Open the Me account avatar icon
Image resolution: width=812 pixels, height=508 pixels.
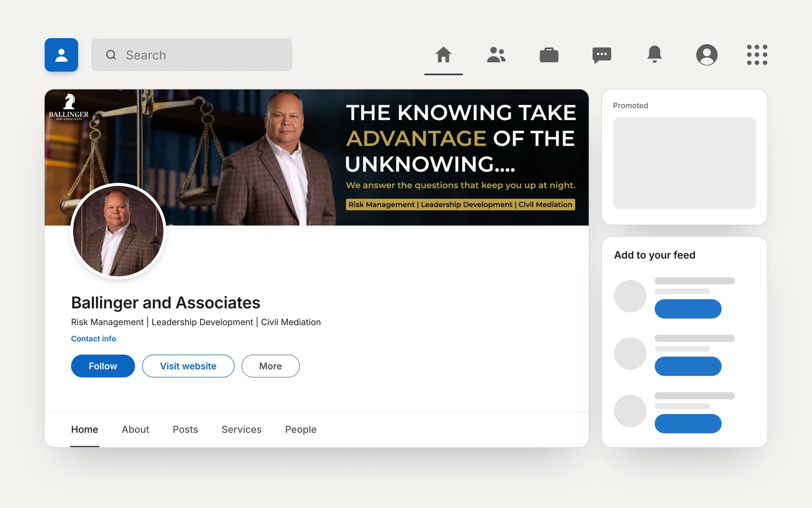pos(707,55)
